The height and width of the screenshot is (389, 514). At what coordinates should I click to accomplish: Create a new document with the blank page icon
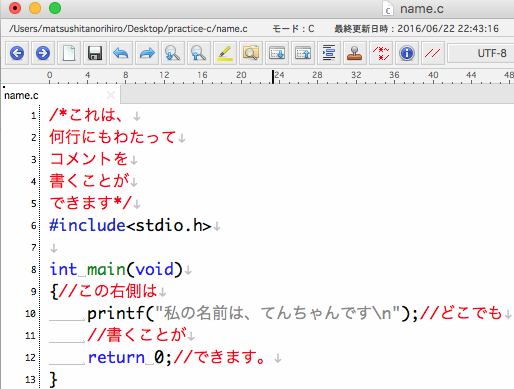69,53
